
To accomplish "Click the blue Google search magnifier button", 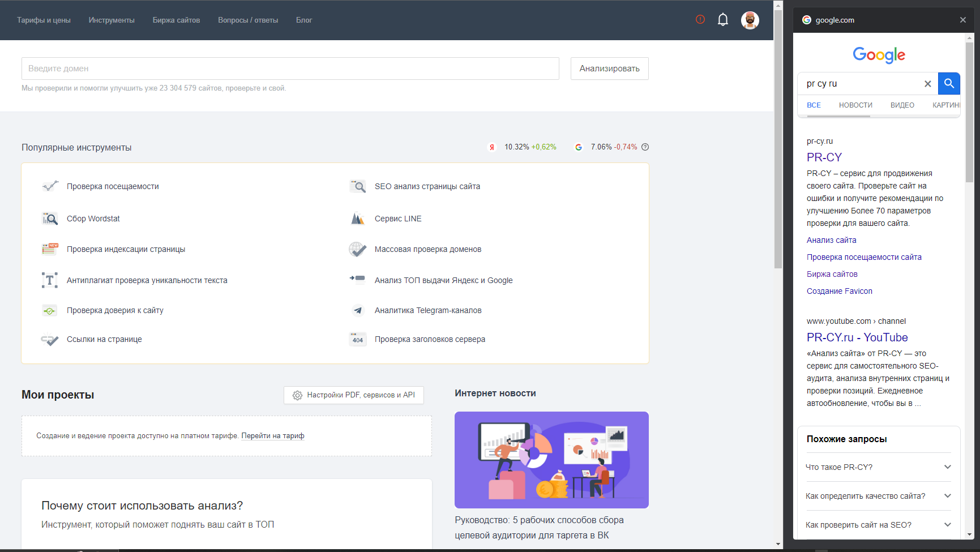I will pos(949,84).
